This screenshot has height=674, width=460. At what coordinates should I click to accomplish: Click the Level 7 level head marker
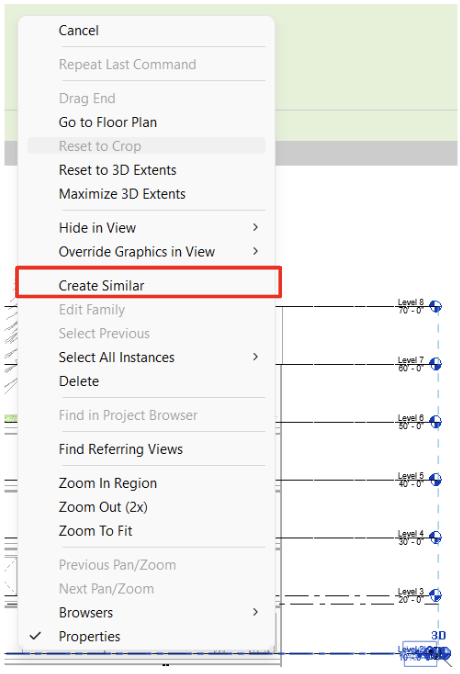pyautogui.click(x=435, y=364)
